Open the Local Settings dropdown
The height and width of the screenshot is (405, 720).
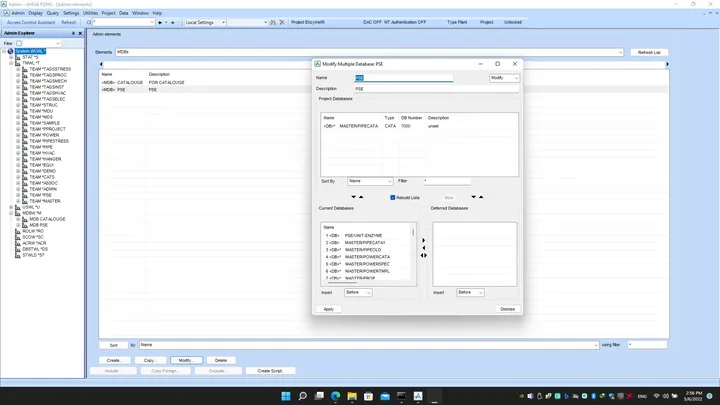205,22
